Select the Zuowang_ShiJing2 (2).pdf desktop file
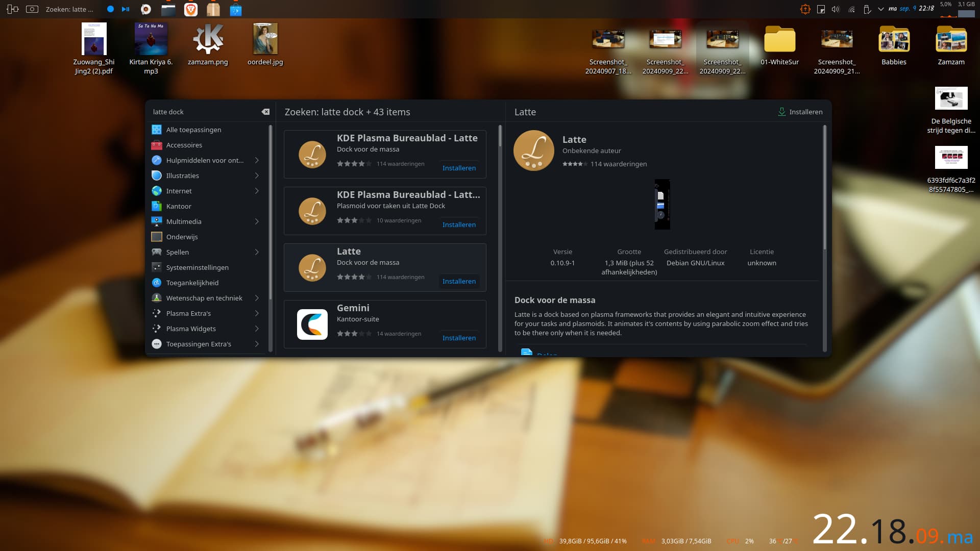980x551 pixels. coord(94,49)
